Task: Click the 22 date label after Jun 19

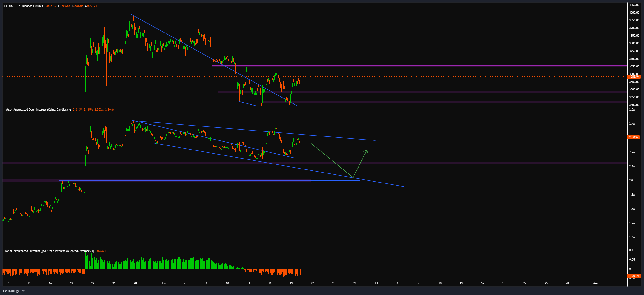Action: point(312,283)
